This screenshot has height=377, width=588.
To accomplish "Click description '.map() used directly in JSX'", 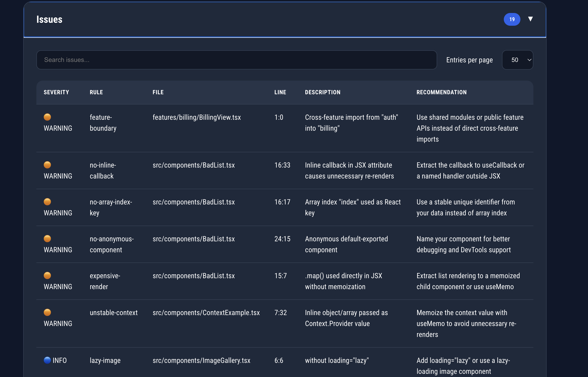I will [x=344, y=276].
